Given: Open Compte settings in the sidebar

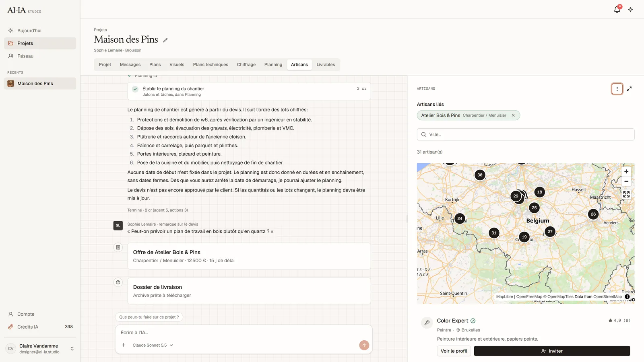Looking at the screenshot, I should pos(40,314).
